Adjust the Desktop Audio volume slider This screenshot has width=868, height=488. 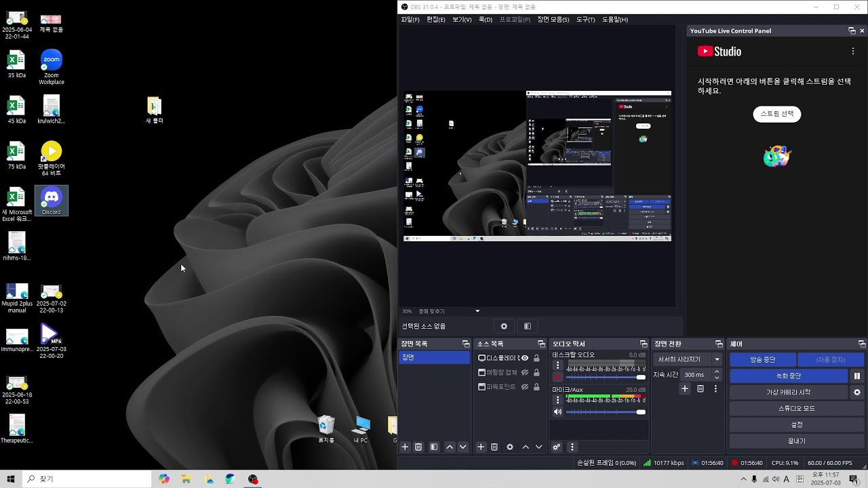coord(606,377)
